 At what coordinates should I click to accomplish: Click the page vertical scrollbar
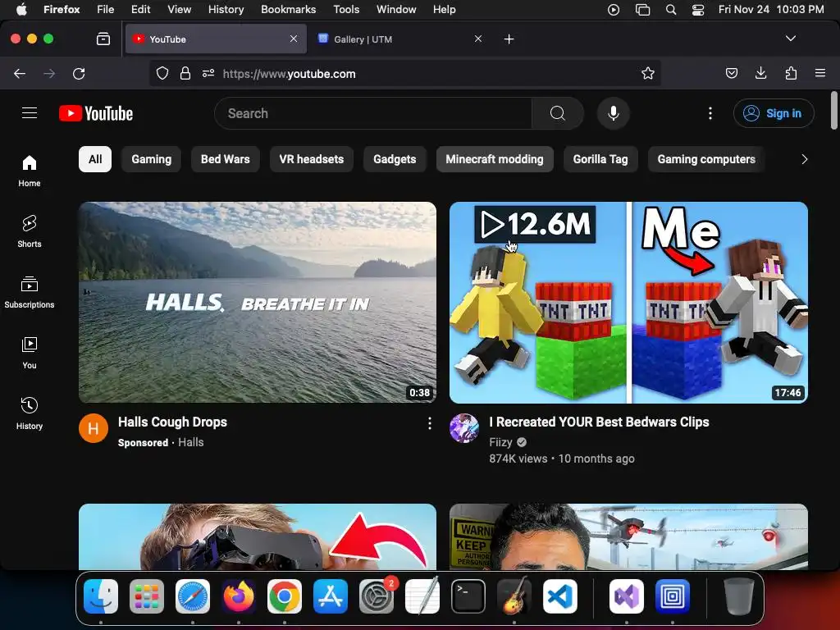click(833, 111)
